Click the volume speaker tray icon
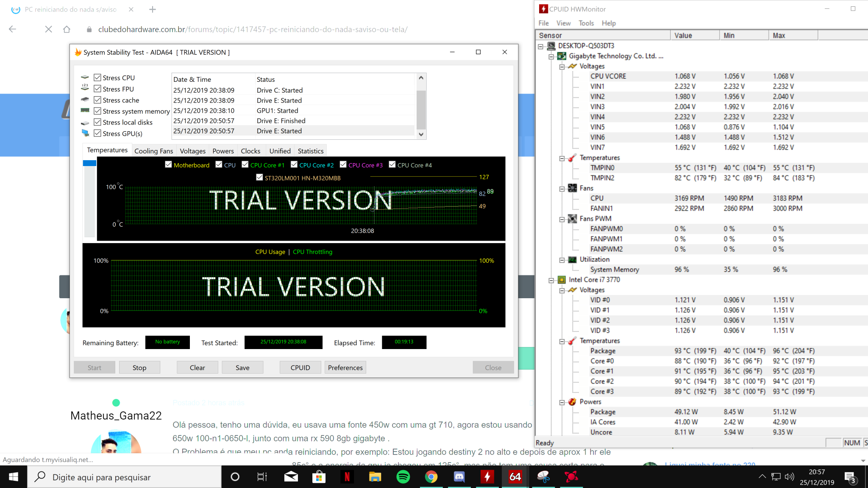Image resolution: width=868 pixels, height=488 pixels. (789, 477)
